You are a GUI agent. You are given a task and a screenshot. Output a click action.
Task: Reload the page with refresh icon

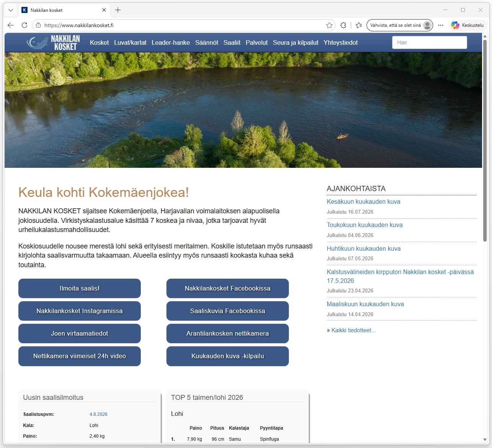[x=24, y=25]
